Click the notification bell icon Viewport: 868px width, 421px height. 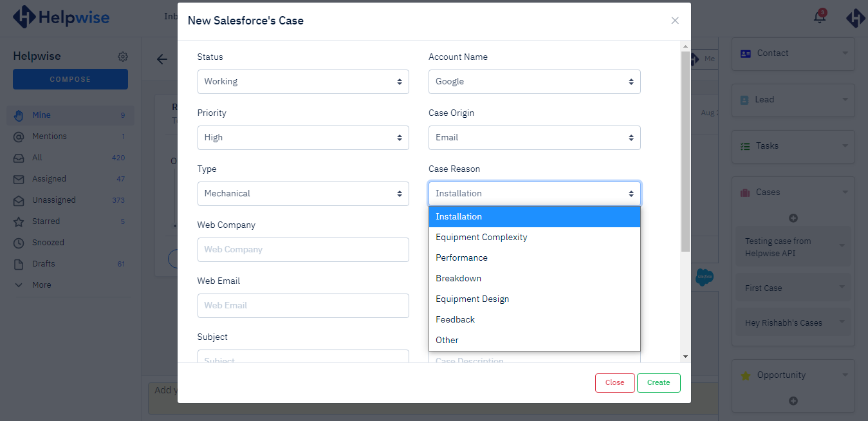(x=819, y=17)
